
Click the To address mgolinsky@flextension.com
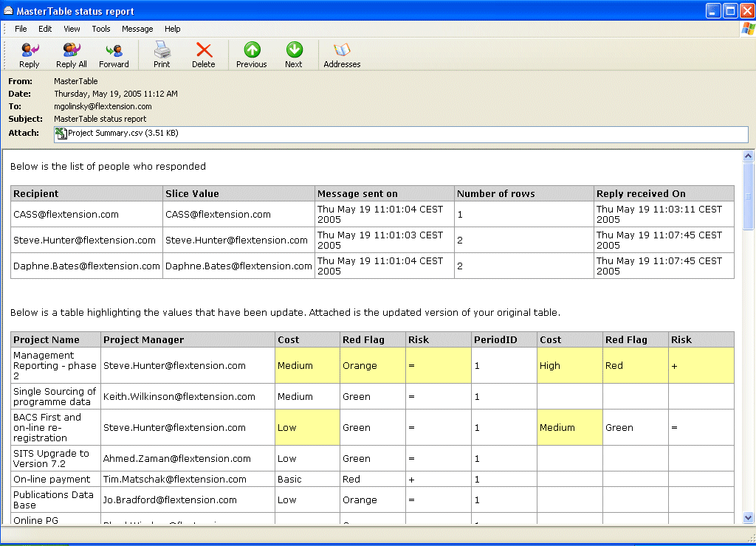click(103, 106)
